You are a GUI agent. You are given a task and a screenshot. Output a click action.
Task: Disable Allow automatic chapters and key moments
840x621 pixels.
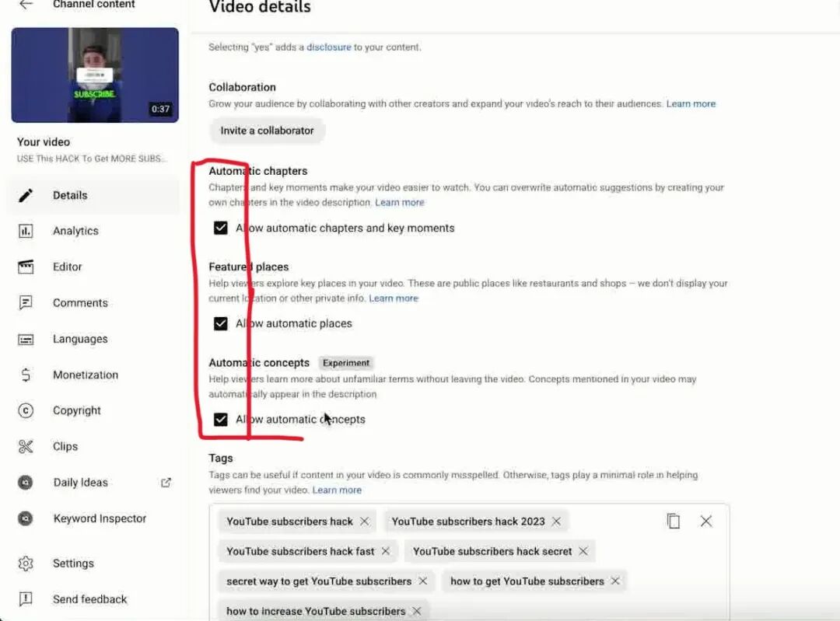pyautogui.click(x=221, y=228)
